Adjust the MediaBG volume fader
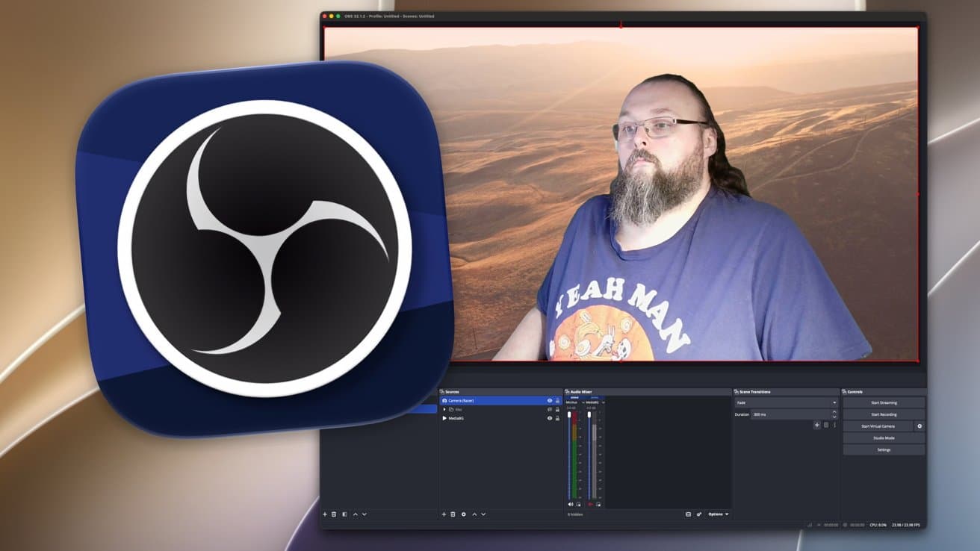Viewport: 980px width, 551px height. coord(589,414)
